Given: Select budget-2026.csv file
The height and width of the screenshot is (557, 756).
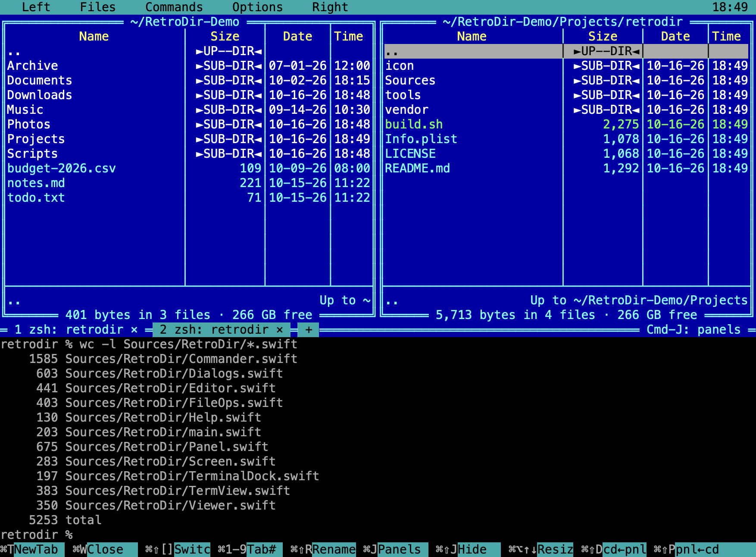Looking at the screenshot, I should click(188, 169).
